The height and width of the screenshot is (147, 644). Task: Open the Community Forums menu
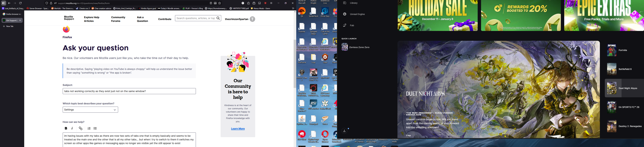118,19
